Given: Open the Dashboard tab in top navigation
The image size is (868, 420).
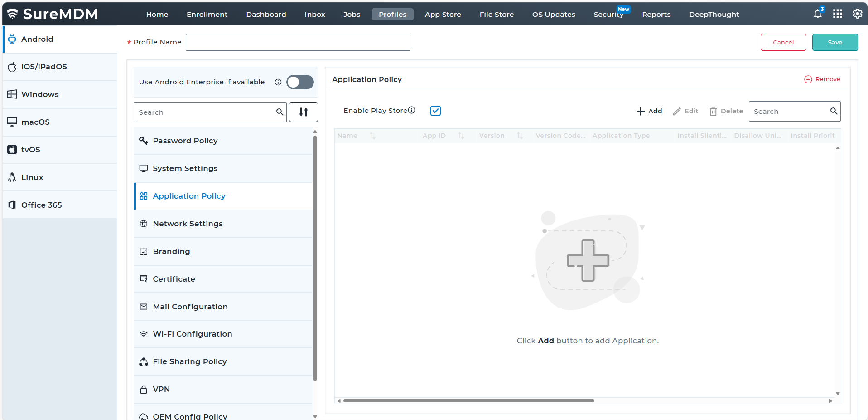Looking at the screenshot, I should (266, 15).
